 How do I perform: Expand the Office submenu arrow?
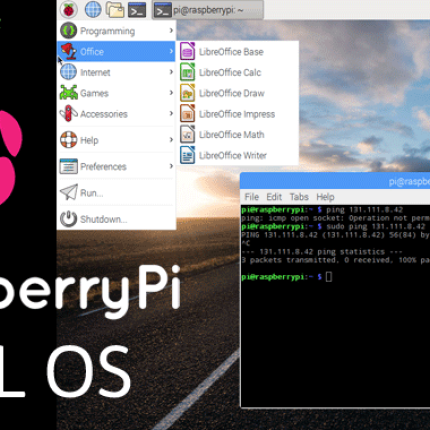click(x=171, y=51)
